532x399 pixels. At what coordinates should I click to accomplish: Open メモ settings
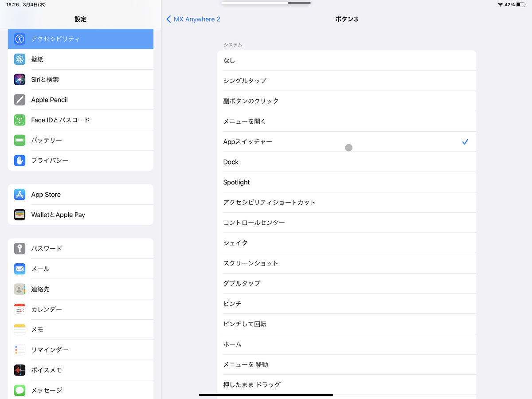[81, 330]
